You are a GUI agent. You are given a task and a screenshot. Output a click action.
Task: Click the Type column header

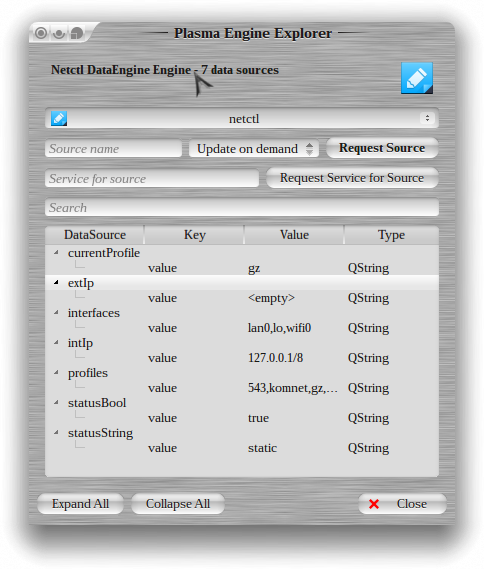tap(391, 235)
